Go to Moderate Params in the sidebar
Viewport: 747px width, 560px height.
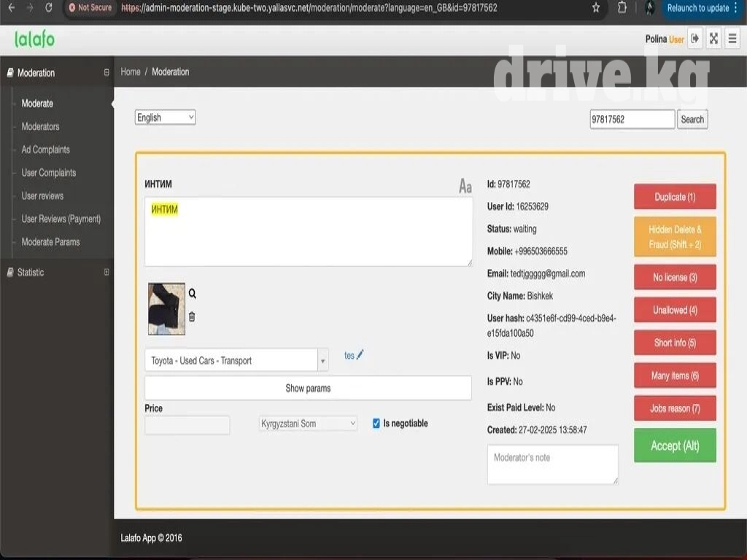point(50,241)
